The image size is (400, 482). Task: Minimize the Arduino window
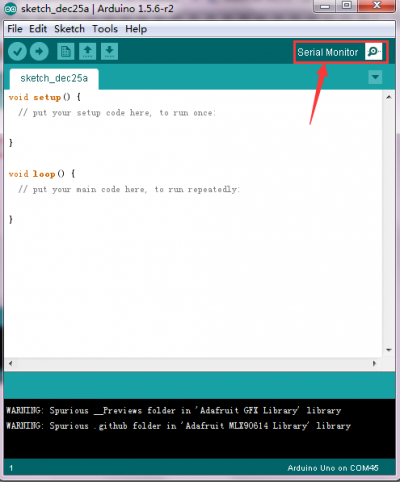click(325, 6)
